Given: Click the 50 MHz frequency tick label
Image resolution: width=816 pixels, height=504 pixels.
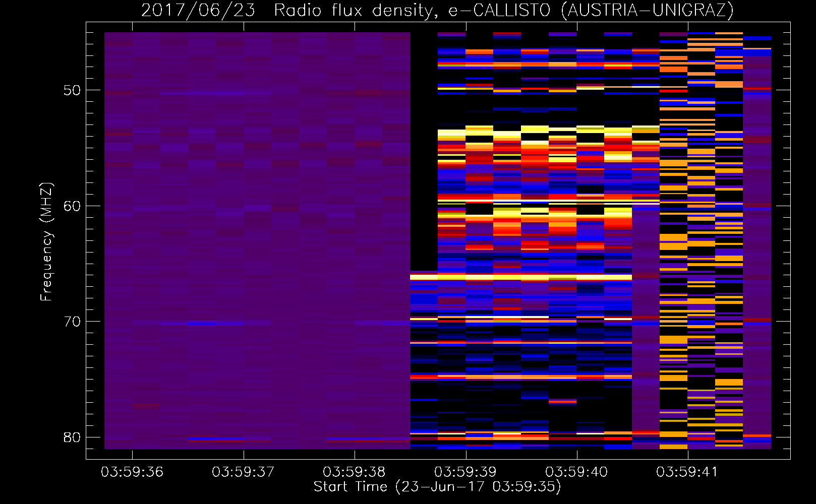Looking at the screenshot, I should click(72, 91).
